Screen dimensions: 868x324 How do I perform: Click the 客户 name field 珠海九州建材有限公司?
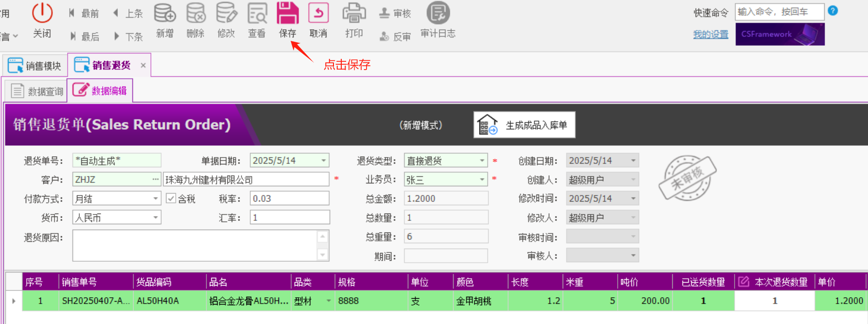coord(246,180)
